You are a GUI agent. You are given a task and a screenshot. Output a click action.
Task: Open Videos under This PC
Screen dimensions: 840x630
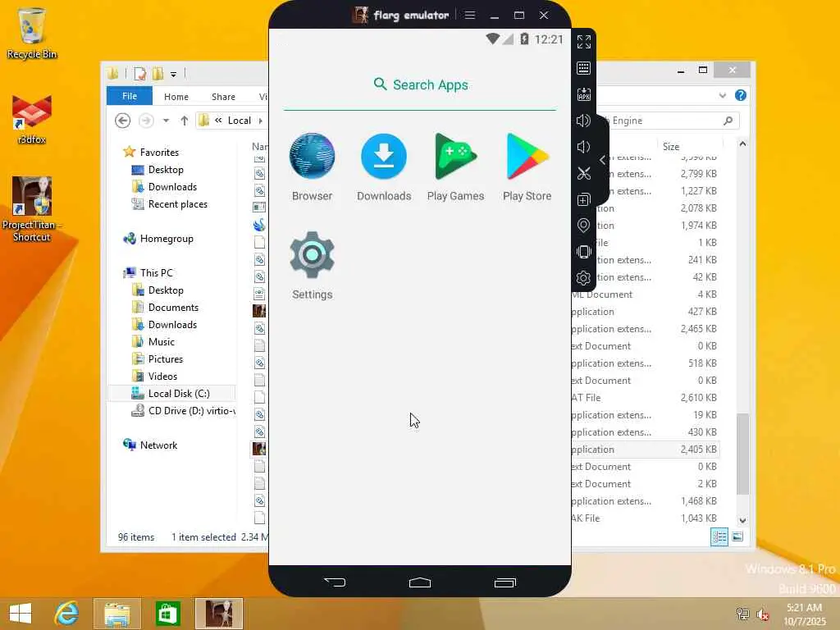pos(162,376)
